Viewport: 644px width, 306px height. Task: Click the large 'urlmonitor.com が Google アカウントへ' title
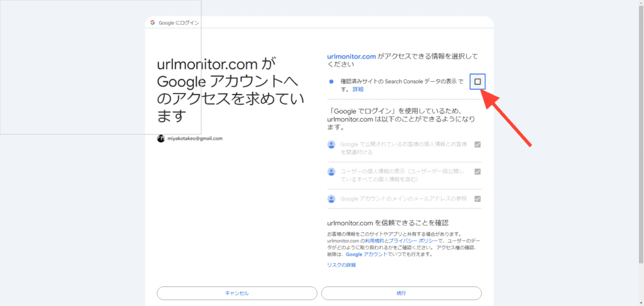231,90
